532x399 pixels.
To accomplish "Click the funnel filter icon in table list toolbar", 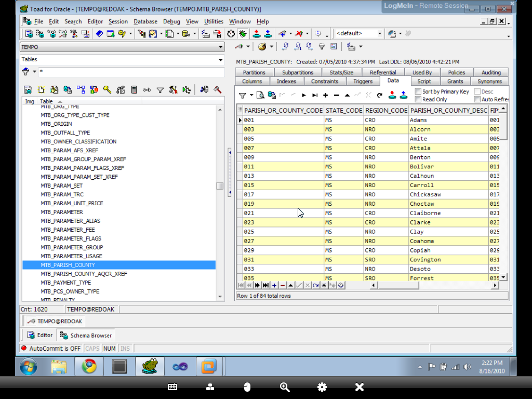I will [160, 90].
